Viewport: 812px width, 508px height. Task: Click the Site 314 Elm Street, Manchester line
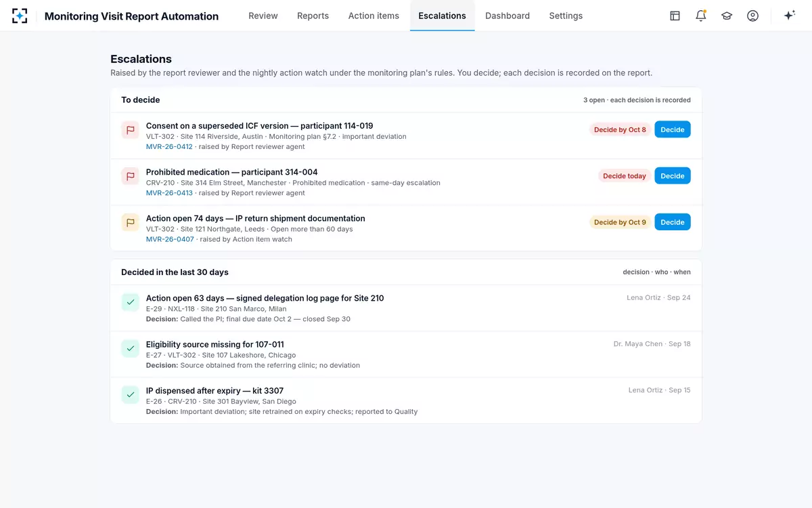[x=293, y=182]
